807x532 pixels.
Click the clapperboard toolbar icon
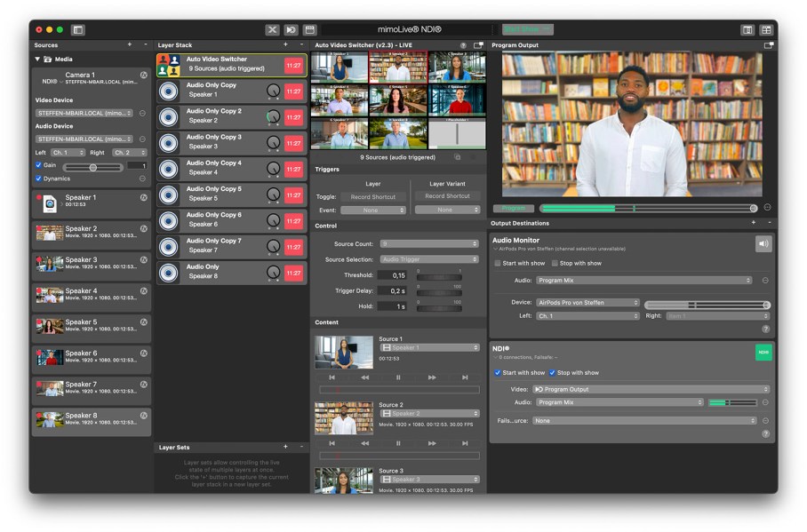[309, 30]
